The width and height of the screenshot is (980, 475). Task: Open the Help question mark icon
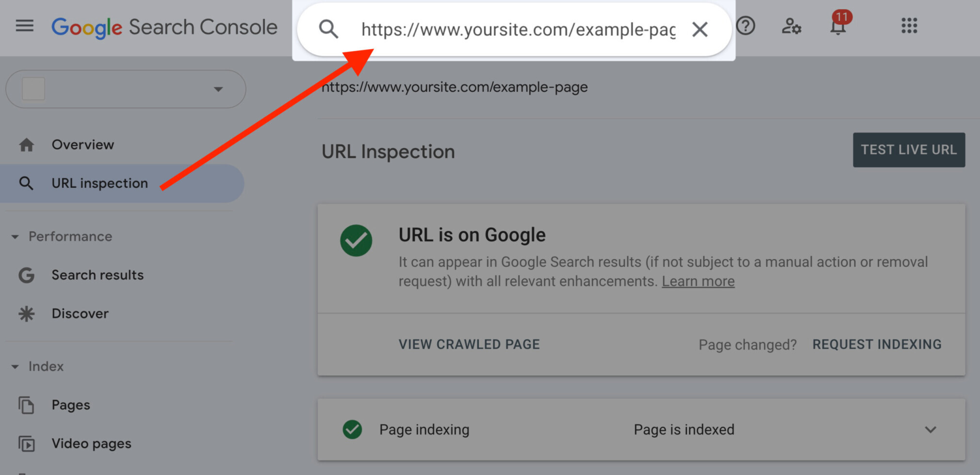click(746, 27)
